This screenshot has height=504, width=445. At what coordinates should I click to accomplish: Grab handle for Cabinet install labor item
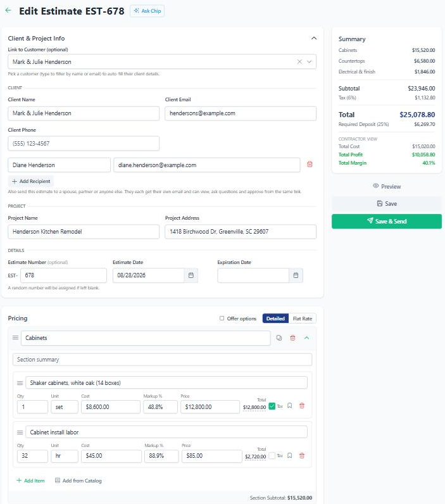20,432
